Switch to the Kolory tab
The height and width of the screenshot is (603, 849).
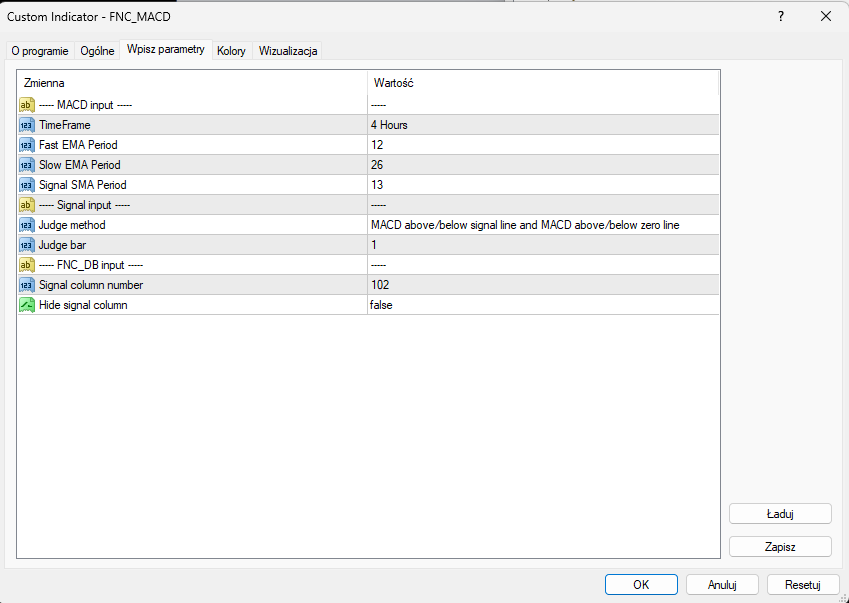(231, 51)
